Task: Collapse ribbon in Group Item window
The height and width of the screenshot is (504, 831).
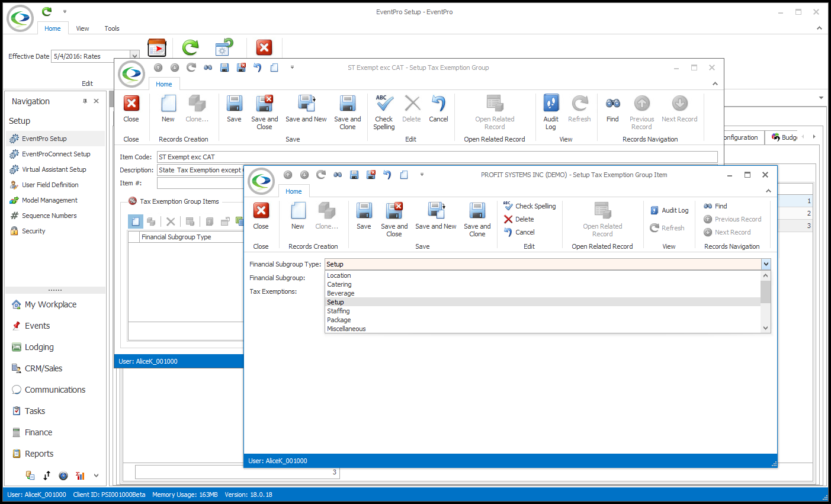Action: (768, 191)
